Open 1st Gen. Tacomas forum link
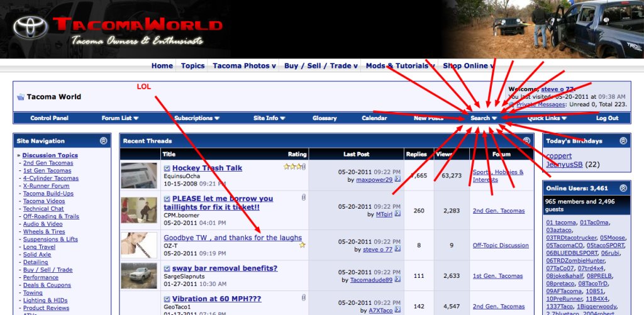 click(497, 276)
